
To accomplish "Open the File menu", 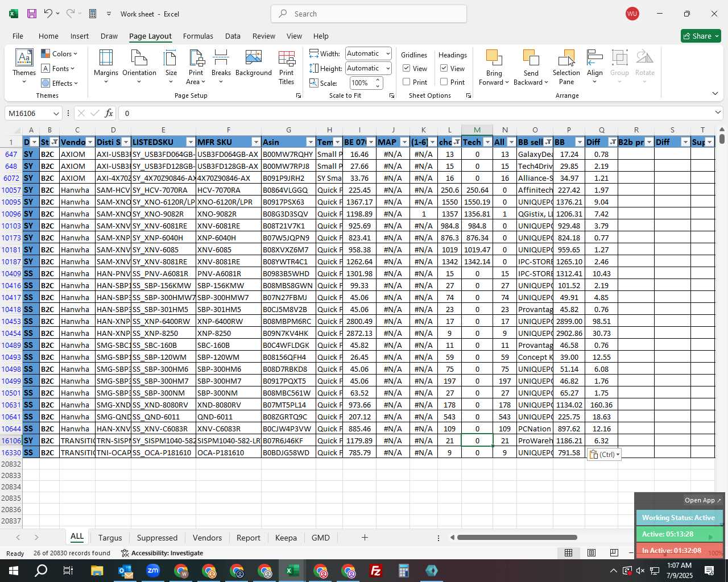I will pyautogui.click(x=18, y=36).
